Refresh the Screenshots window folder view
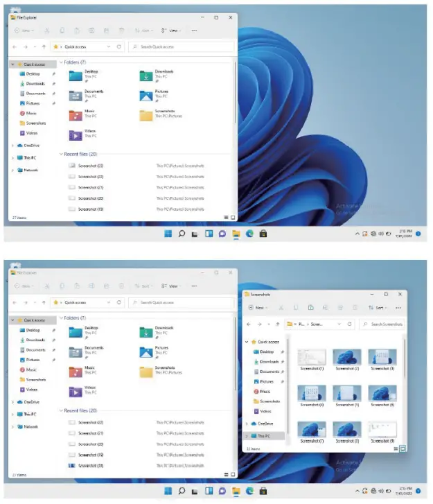Viewport: 433px width, 504px height. click(349, 324)
